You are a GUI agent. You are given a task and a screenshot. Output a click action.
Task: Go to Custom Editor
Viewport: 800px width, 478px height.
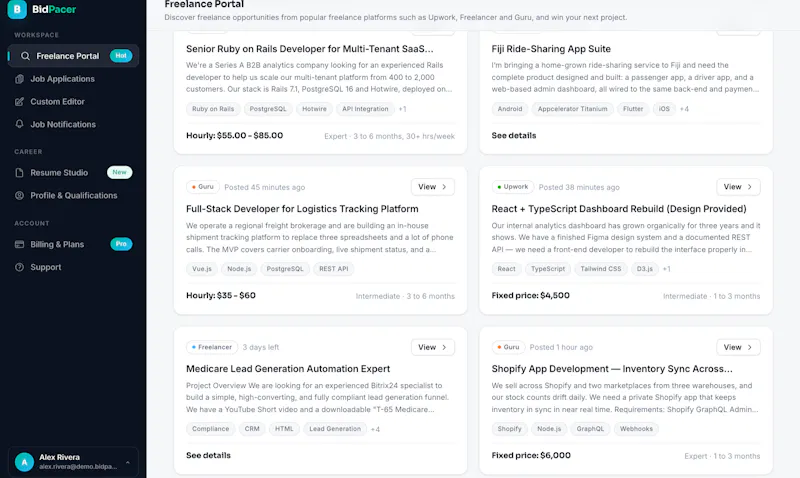point(73,102)
